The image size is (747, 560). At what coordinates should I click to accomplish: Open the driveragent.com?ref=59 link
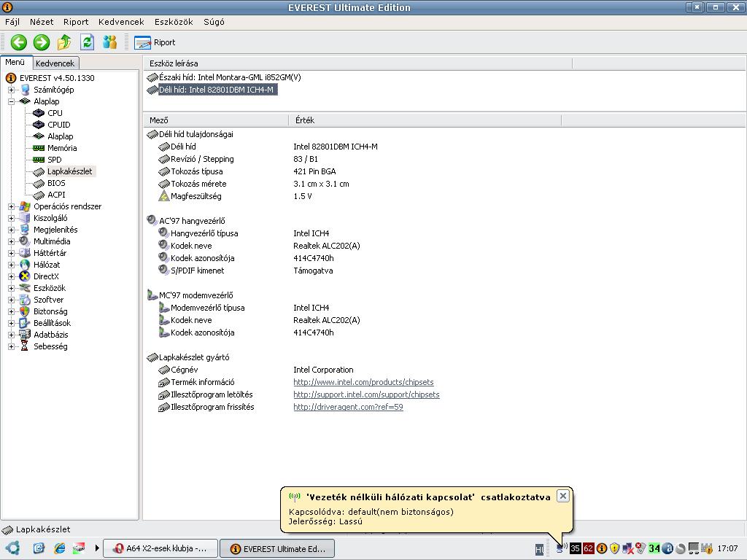pos(348,407)
